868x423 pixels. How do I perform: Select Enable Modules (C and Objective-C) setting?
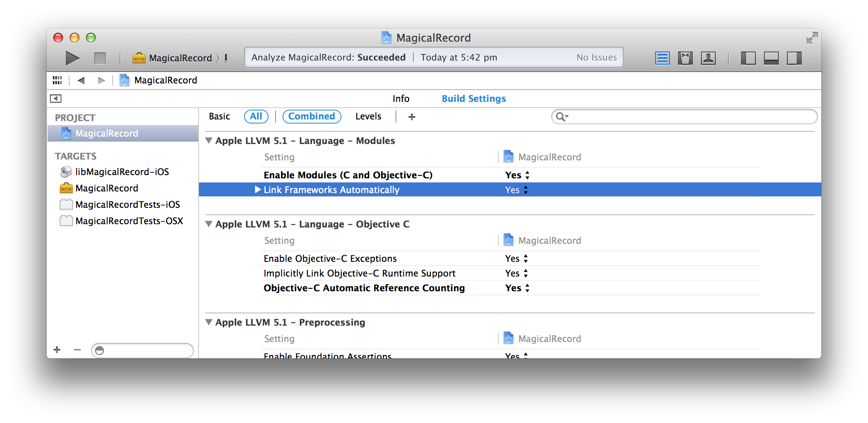(348, 175)
